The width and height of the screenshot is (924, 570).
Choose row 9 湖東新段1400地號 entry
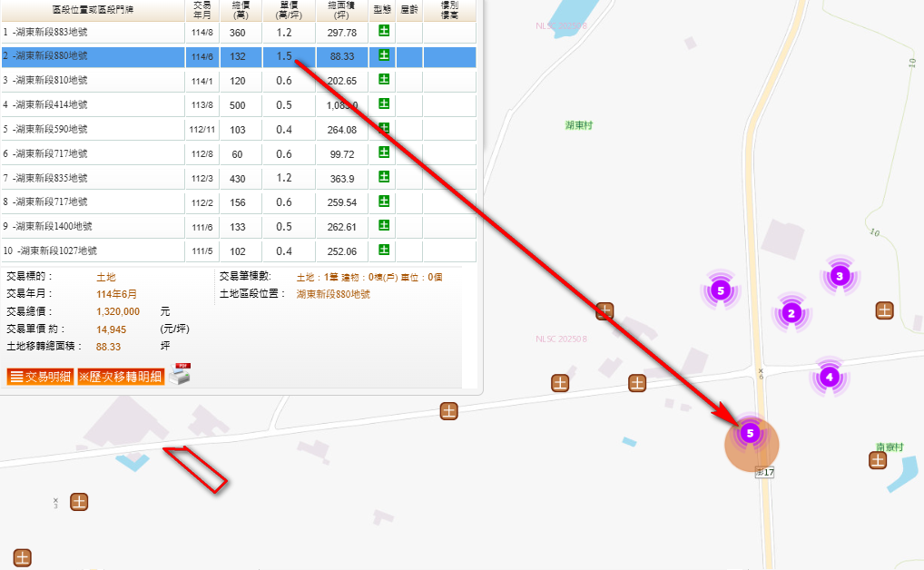(x=91, y=226)
